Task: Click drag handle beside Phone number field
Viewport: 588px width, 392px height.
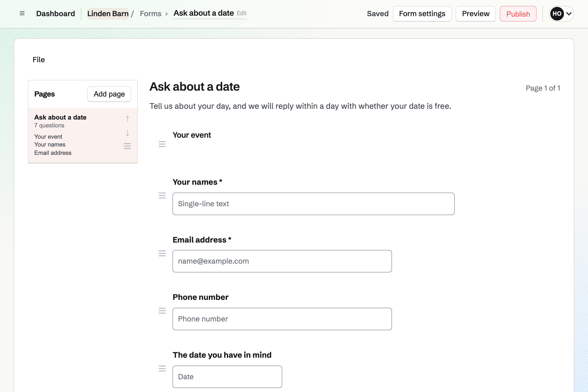Action: pyautogui.click(x=162, y=311)
